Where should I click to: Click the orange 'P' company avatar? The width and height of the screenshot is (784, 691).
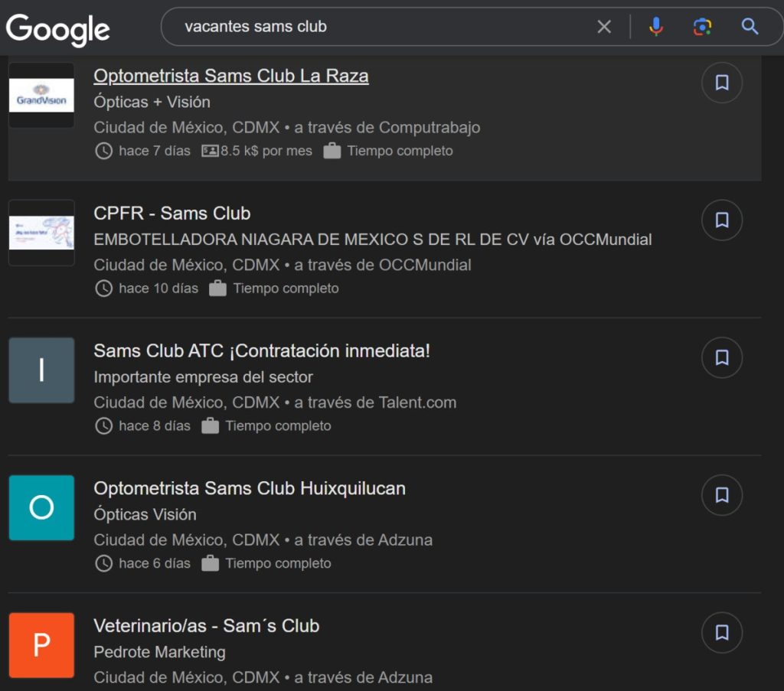coord(41,645)
